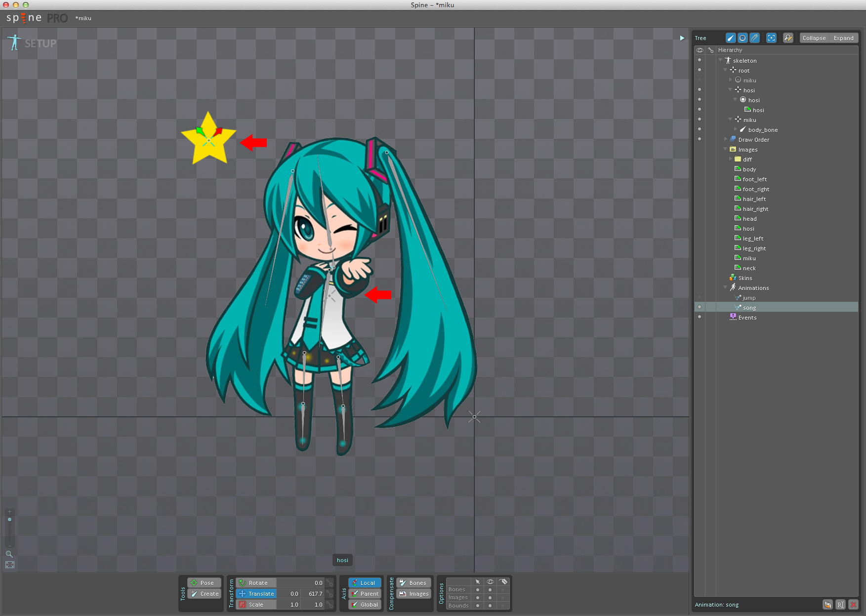Viewport: 866px width, 616px height.
Task: Expand the Draw Order node
Action: pyautogui.click(x=726, y=139)
